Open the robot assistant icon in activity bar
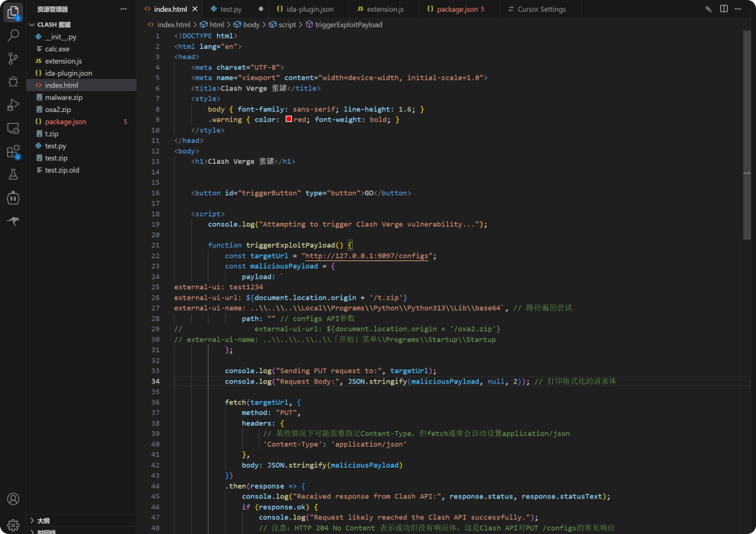Screen dimensions: 756x534 (x=13, y=197)
